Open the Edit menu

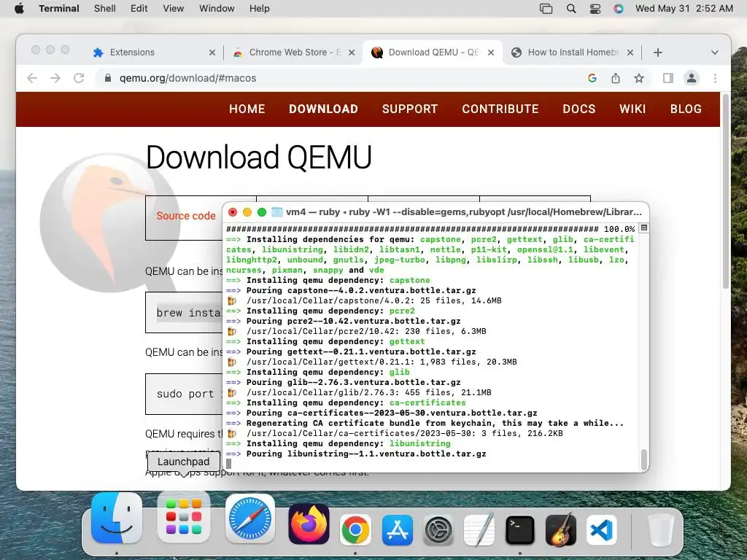click(x=139, y=9)
